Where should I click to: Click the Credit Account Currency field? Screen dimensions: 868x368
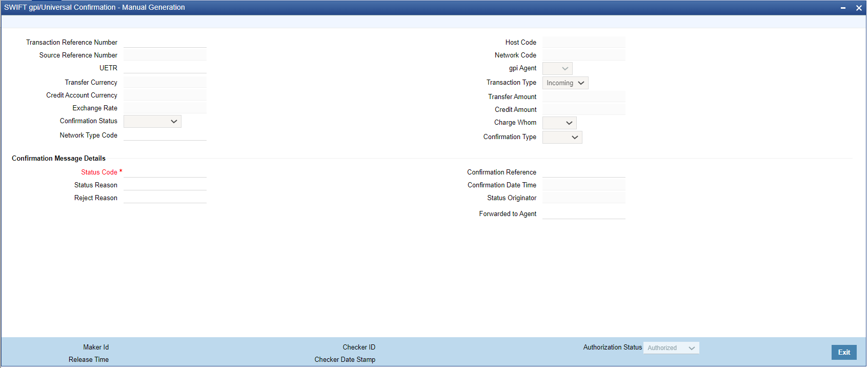tap(165, 95)
